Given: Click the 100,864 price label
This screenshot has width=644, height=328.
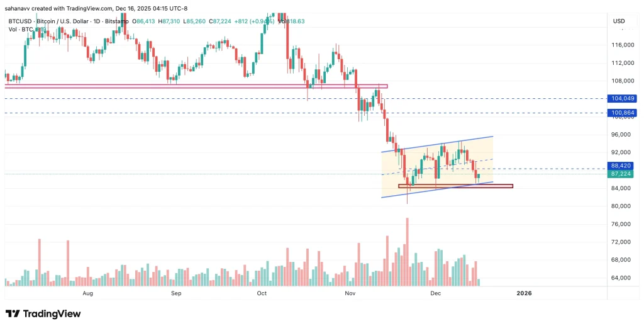Looking at the screenshot, I should click(x=623, y=113).
